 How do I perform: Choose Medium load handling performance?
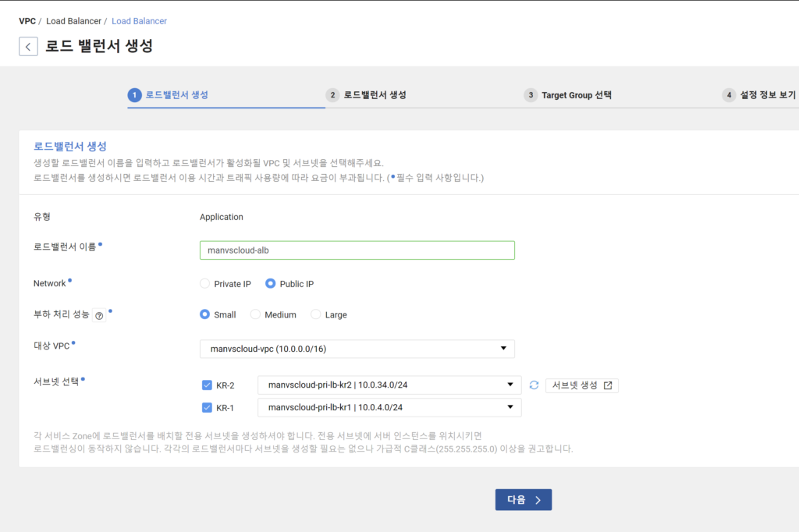pos(255,314)
